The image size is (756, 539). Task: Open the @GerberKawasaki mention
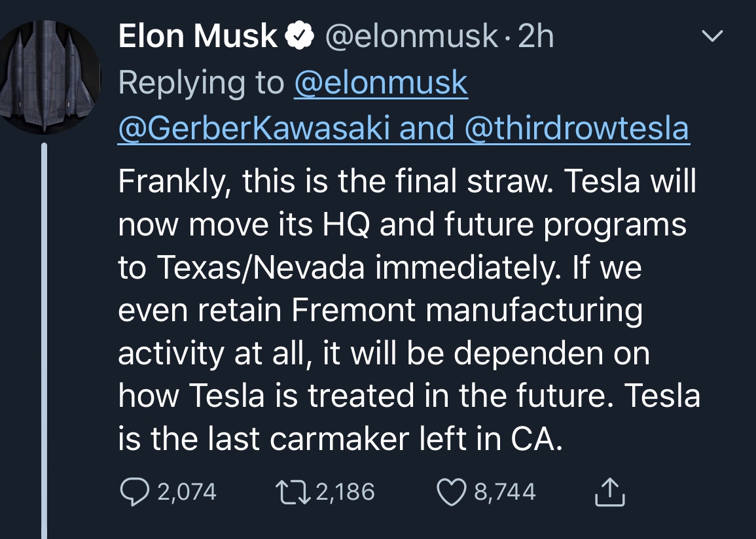click(x=253, y=128)
